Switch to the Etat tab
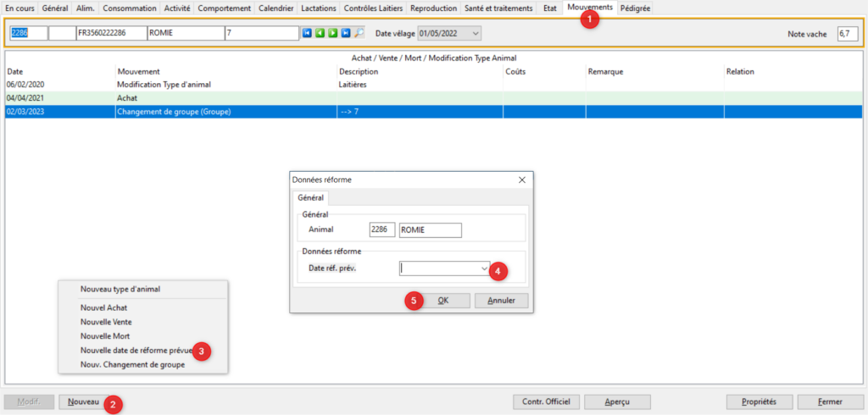The height and width of the screenshot is (415, 868). tap(549, 8)
